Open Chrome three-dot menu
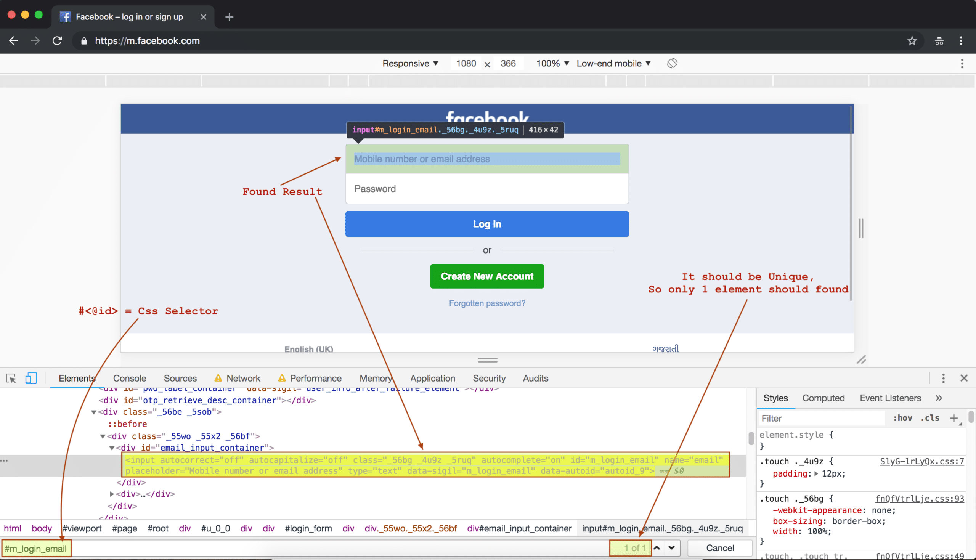The image size is (976, 560). point(961,41)
